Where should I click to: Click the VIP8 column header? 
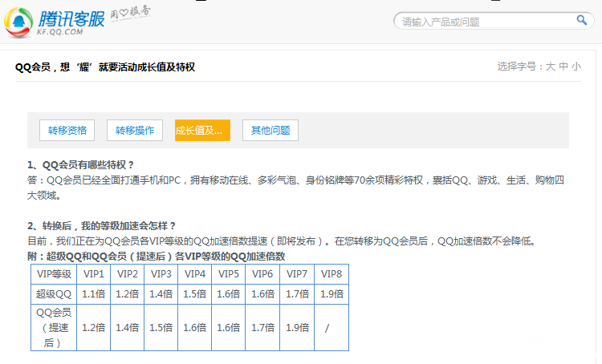click(x=332, y=274)
